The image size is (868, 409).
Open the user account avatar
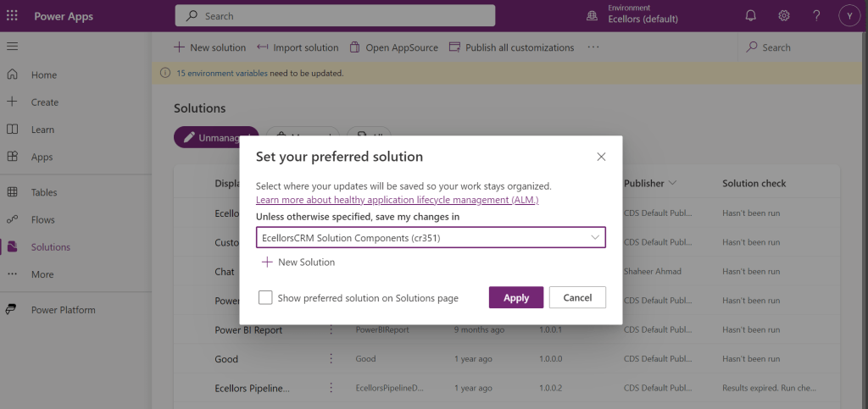click(849, 16)
